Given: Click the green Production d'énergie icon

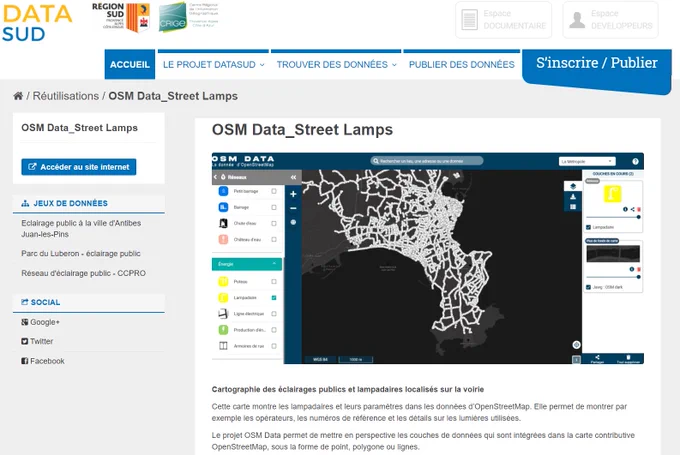Looking at the screenshot, I should (x=223, y=330).
